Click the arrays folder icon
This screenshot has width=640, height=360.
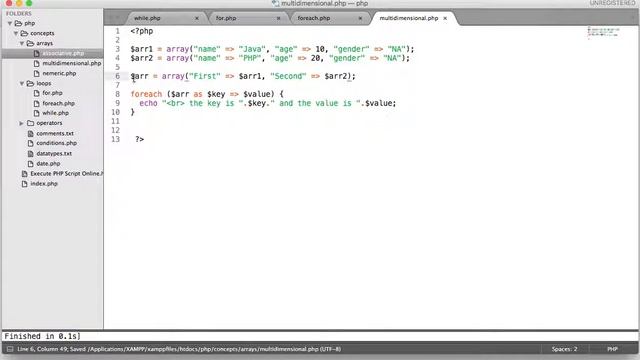coord(30,43)
